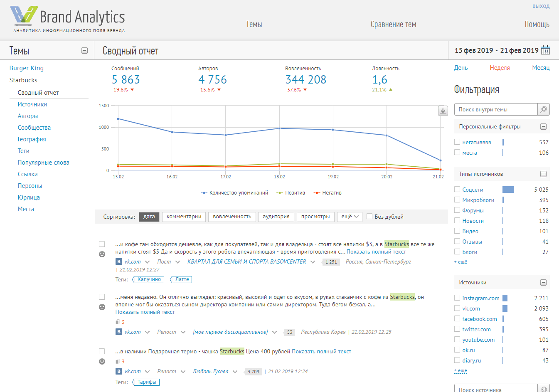The height and width of the screenshot is (392, 559).
Task: Expand chevron next to Пост
Action: coord(178,262)
